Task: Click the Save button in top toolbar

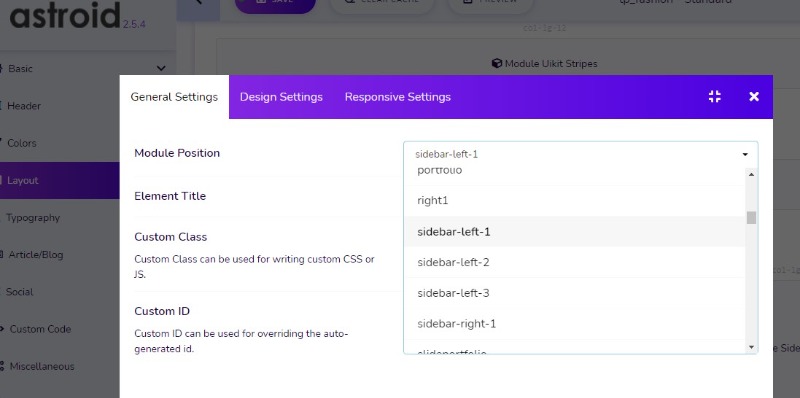Action: [x=275, y=4]
